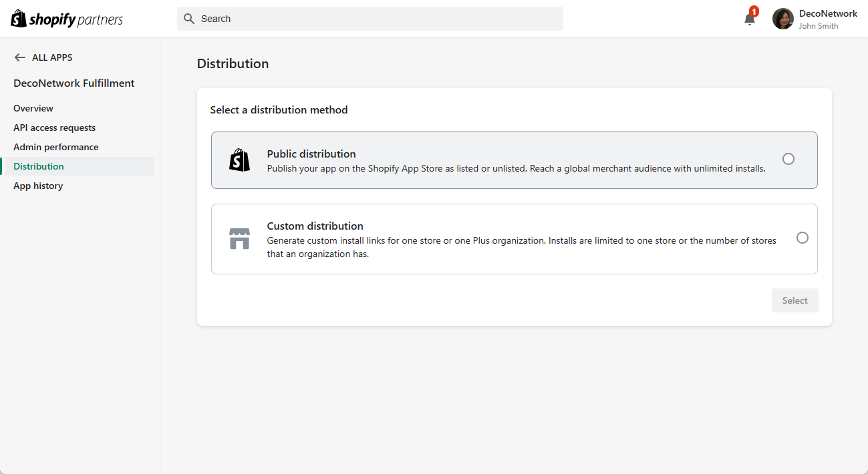This screenshot has height=474, width=868.
Task: Click the DecoNetwork account name
Action: pyautogui.click(x=828, y=13)
